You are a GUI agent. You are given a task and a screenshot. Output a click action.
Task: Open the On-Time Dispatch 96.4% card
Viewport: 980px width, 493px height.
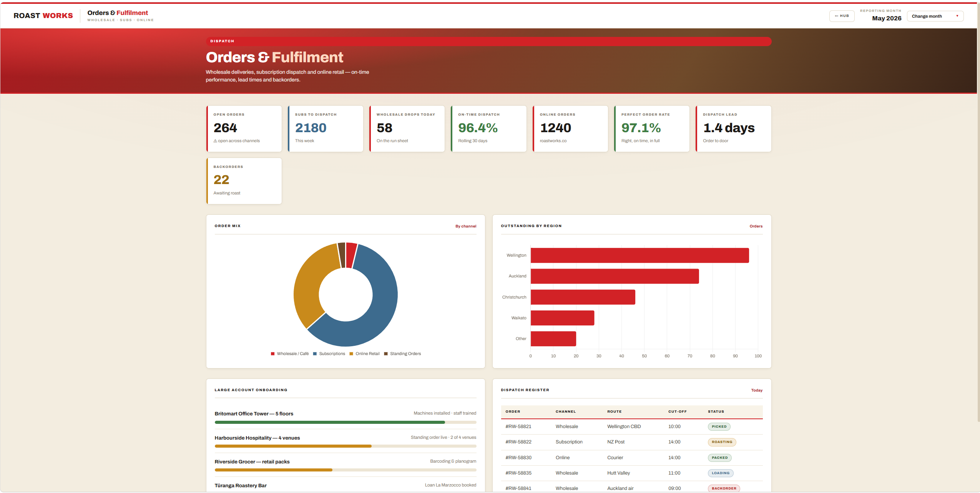pyautogui.click(x=489, y=129)
